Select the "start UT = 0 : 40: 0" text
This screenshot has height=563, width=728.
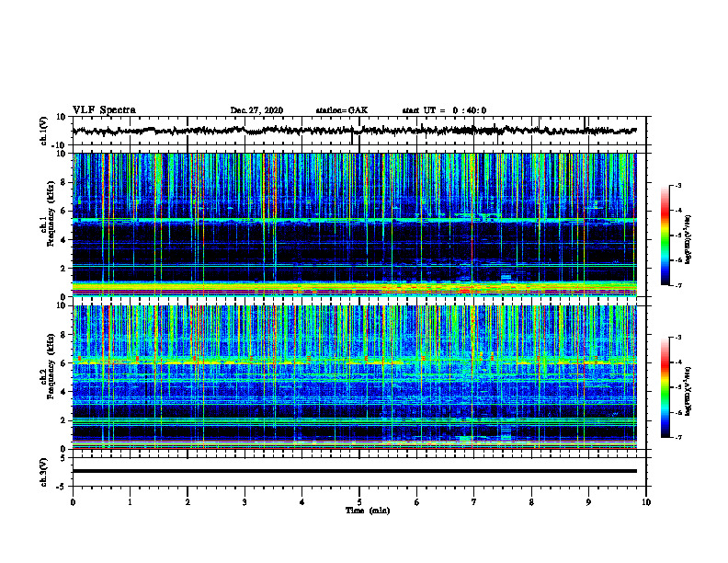pos(444,110)
